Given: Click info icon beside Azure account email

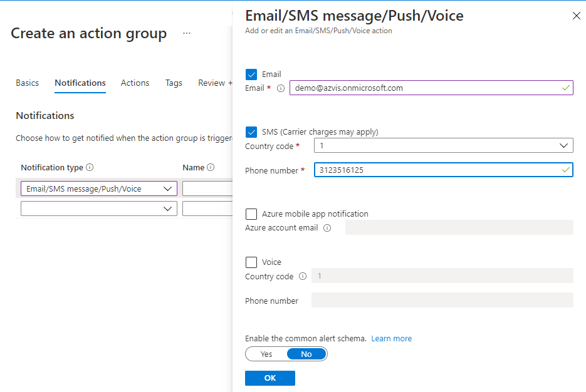Looking at the screenshot, I should [x=327, y=228].
